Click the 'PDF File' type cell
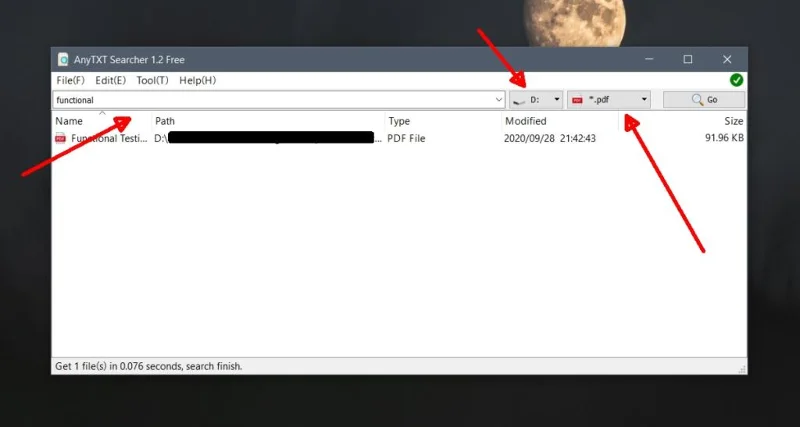Screen dimensions: 800x427 pos(406,138)
